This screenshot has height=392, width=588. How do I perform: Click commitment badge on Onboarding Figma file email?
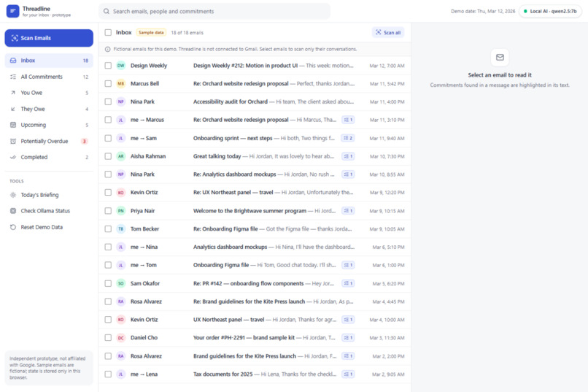click(x=348, y=265)
